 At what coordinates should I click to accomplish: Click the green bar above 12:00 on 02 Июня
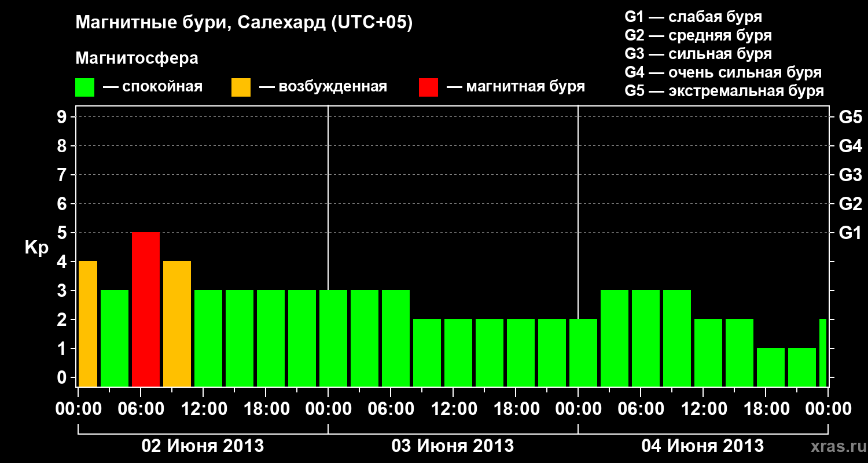[208, 338]
